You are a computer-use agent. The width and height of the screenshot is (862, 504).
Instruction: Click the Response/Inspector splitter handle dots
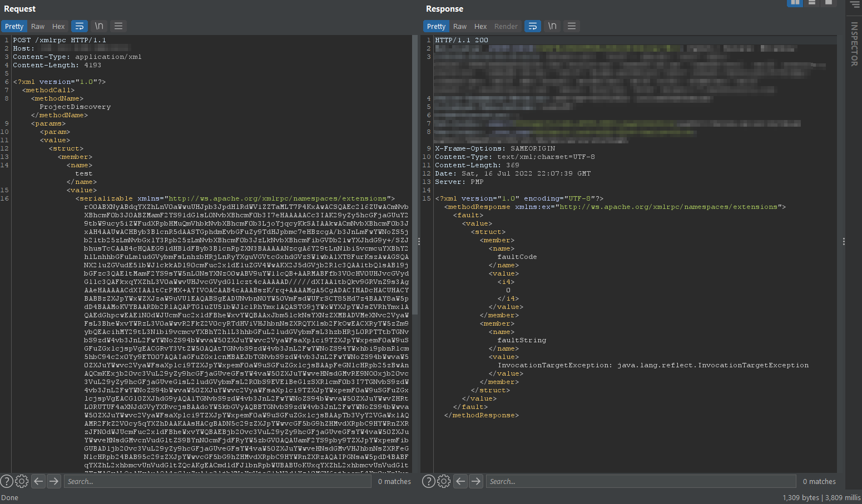click(844, 241)
